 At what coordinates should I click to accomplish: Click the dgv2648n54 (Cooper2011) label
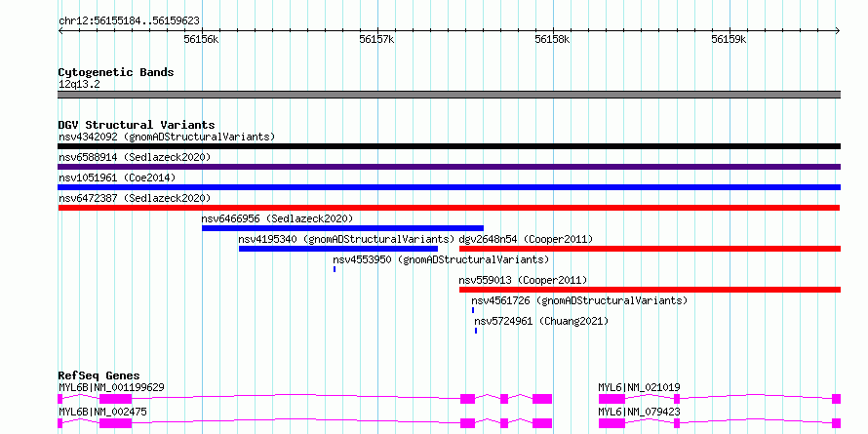click(526, 239)
